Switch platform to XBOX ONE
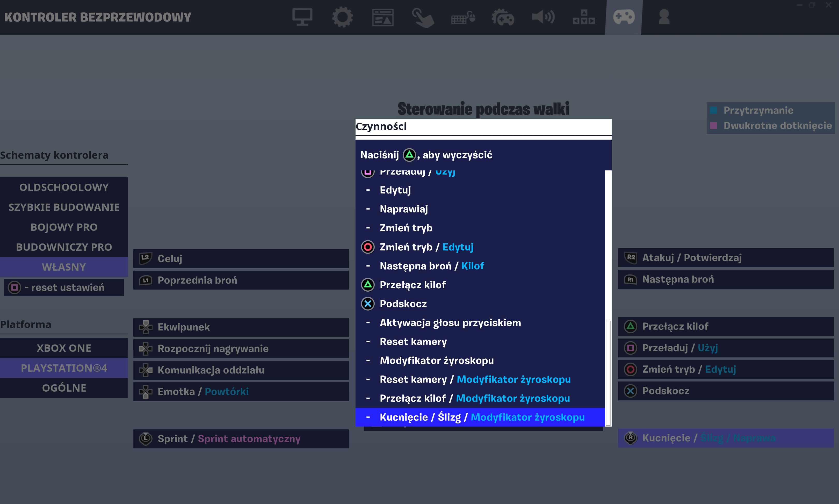The width and height of the screenshot is (839, 504). tap(64, 348)
